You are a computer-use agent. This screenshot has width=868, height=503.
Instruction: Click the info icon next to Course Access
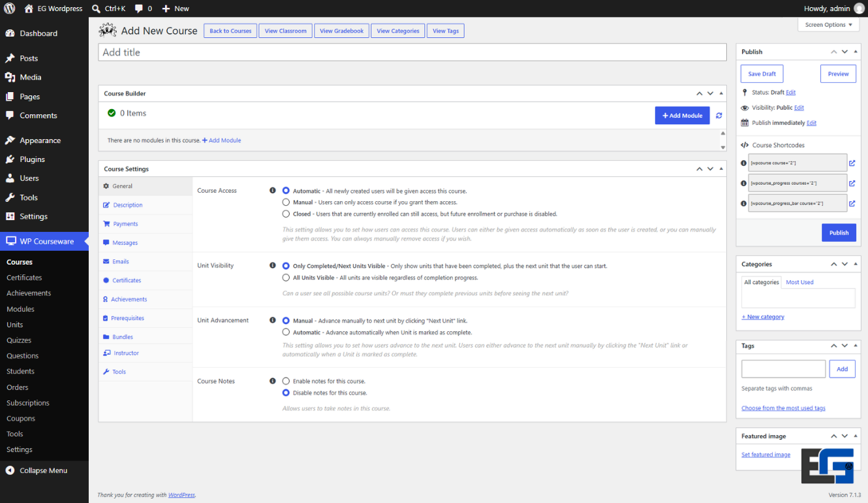click(273, 191)
